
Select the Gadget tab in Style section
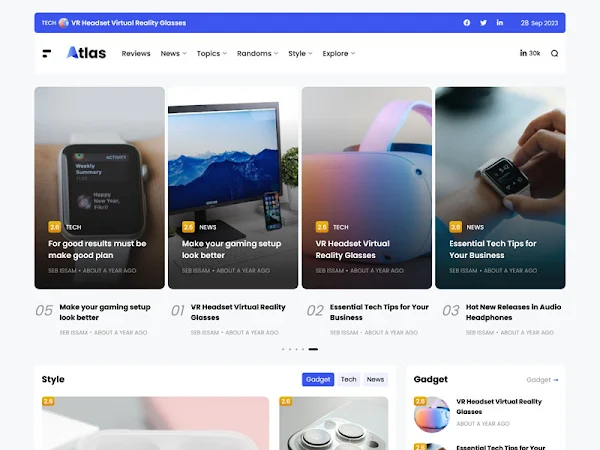click(x=318, y=379)
